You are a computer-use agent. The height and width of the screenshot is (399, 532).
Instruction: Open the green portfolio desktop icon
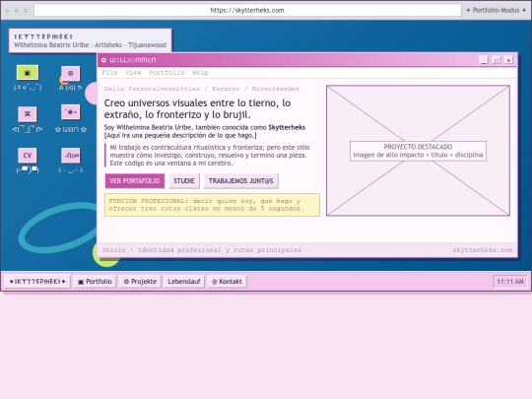[28, 73]
